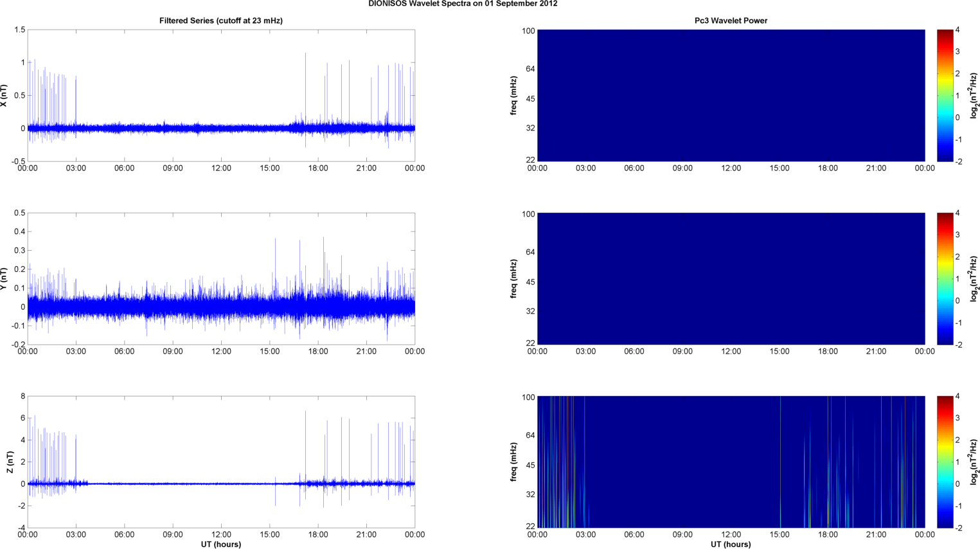Click 'freq (mHz)' label of the Z wavelet panel
980x549 pixels.
pos(514,462)
